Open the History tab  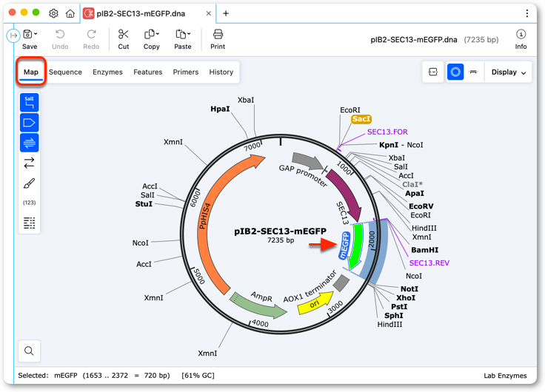click(221, 72)
